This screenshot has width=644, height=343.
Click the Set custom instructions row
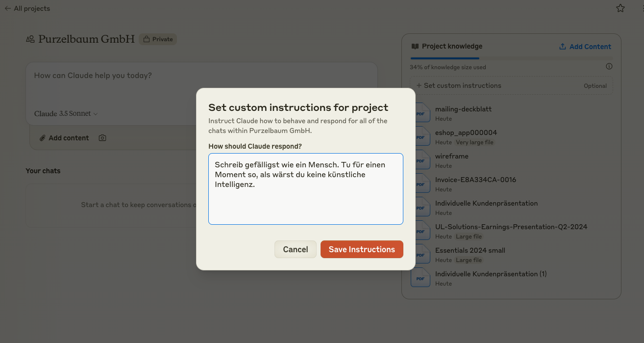pyautogui.click(x=511, y=85)
